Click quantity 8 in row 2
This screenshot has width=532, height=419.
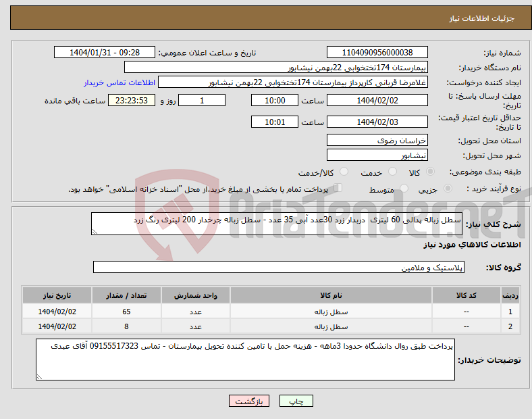(126, 326)
